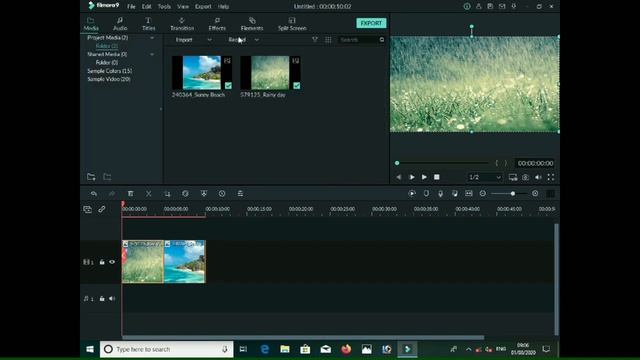Switch to the Titles tab

[x=149, y=24]
